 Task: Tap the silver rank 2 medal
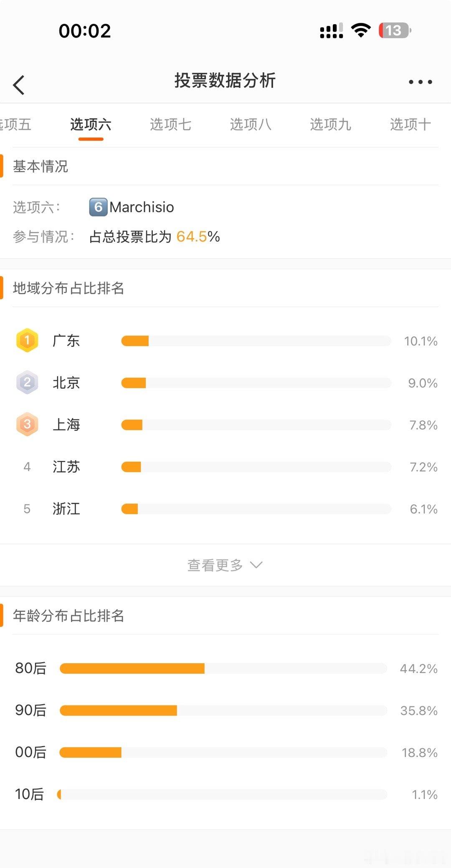(27, 382)
